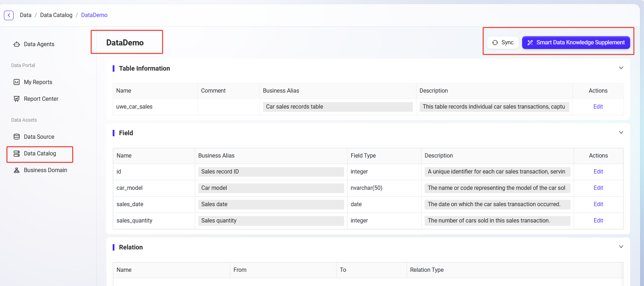Click the Data Source database icon
Viewport: 644px width, 286px height.
[x=17, y=137]
